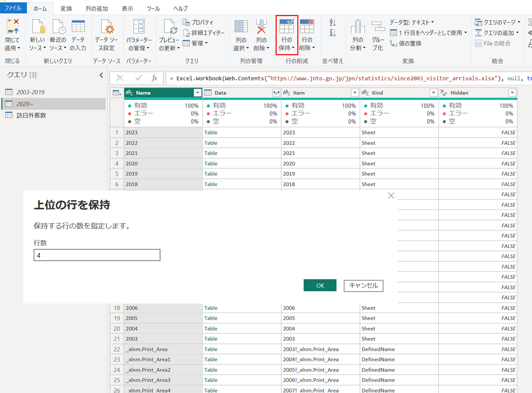Expand the Data column with expand icon
532x393 pixels.
coord(276,93)
